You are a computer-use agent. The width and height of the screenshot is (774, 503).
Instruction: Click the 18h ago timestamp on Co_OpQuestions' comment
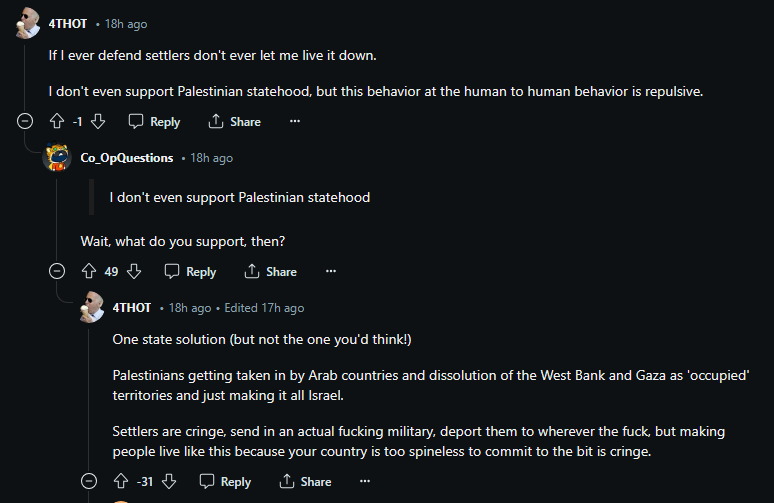coord(211,158)
